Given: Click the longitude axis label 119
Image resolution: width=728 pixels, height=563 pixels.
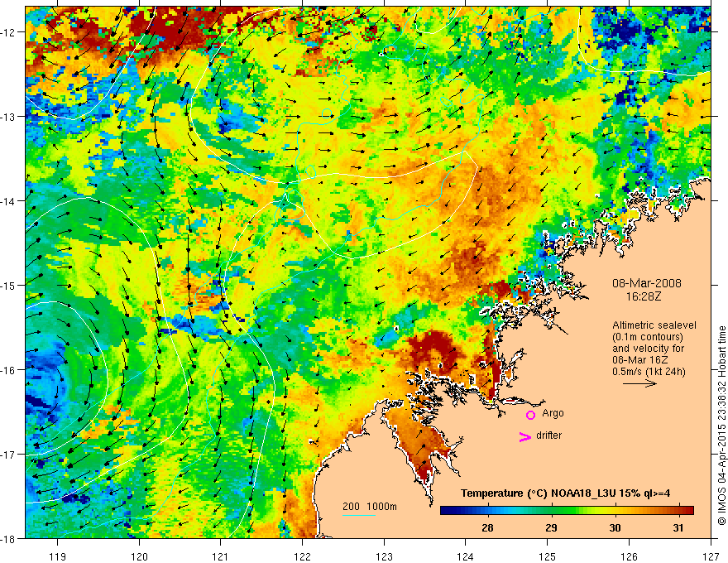Looking at the screenshot, I should pos(58,556).
